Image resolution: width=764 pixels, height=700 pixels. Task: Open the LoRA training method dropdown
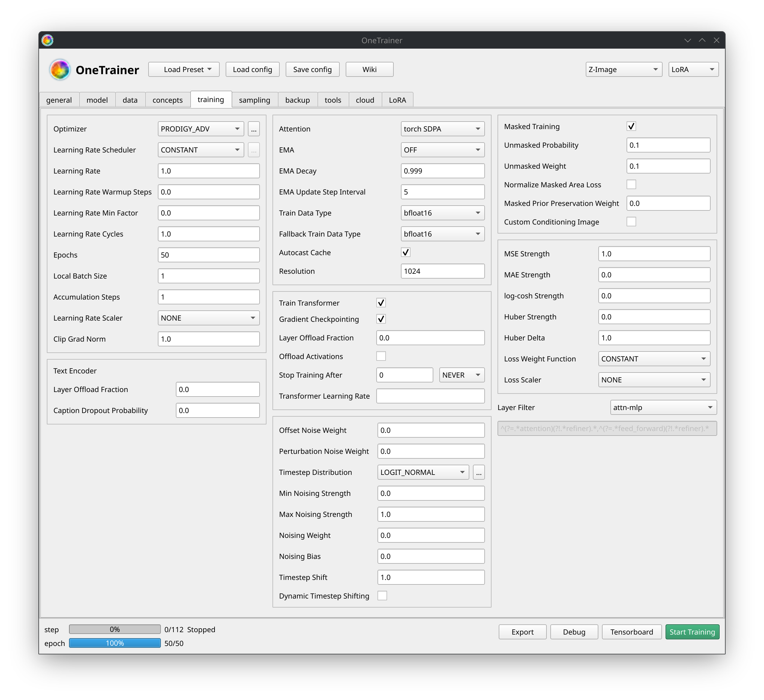[x=693, y=69]
